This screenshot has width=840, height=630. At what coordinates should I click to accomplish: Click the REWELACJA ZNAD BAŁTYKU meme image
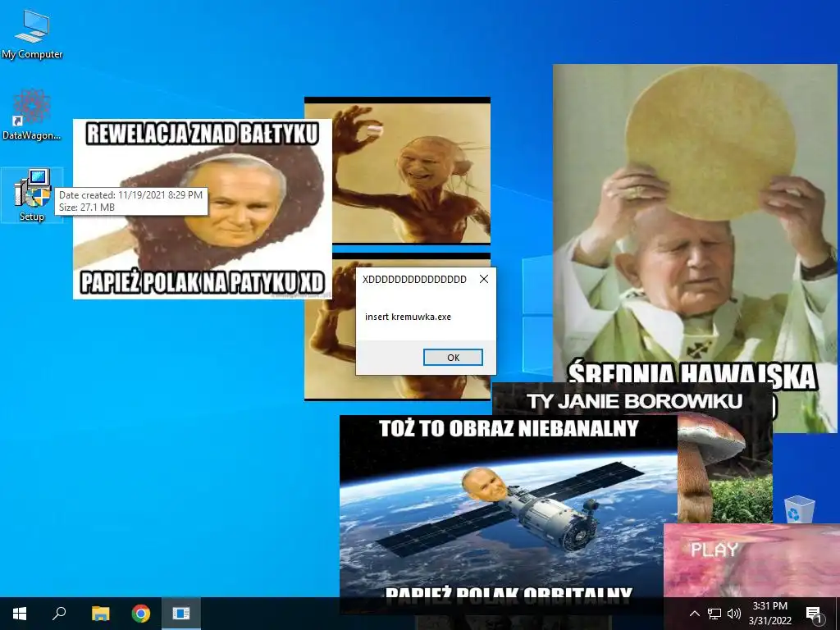[x=202, y=209]
